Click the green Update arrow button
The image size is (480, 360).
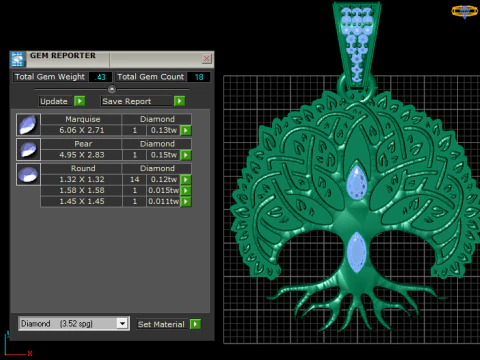click(x=80, y=101)
